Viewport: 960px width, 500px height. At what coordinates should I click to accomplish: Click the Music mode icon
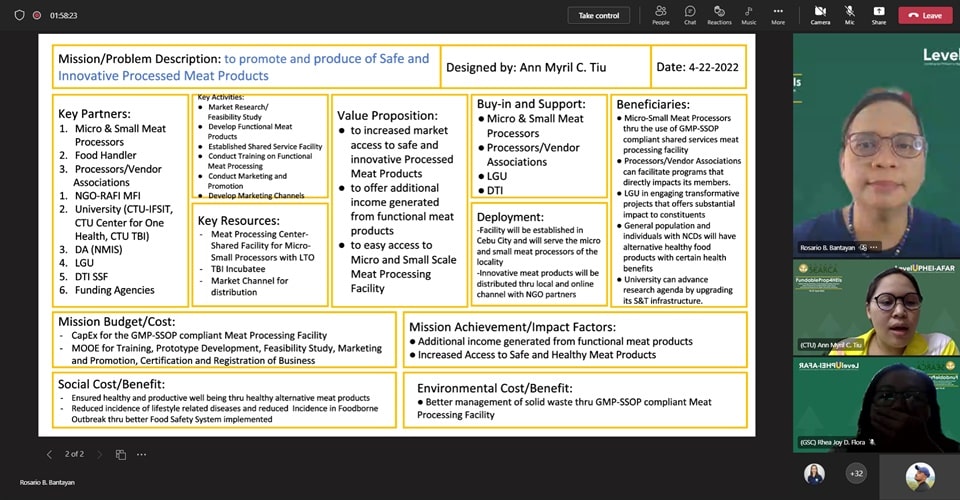(x=748, y=14)
